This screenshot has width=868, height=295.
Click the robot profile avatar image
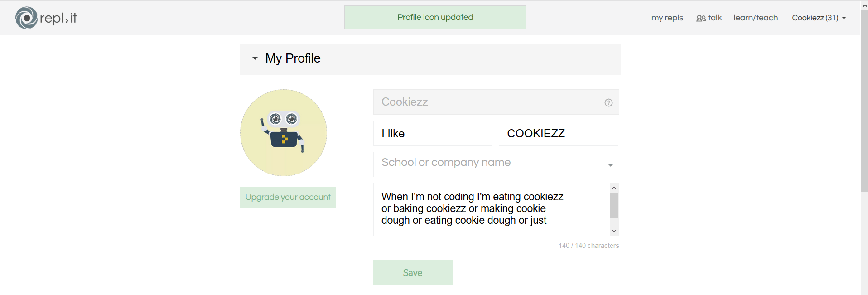pyautogui.click(x=284, y=133)
